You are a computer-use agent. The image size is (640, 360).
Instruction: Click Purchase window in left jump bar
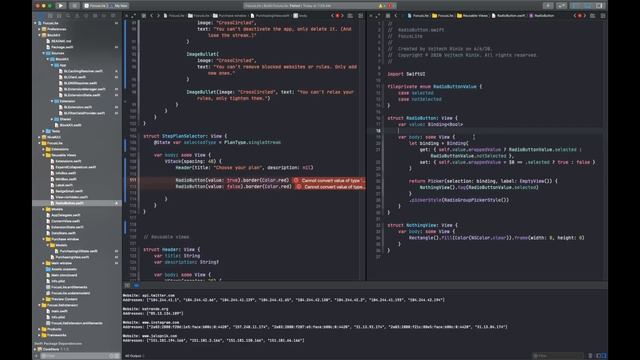pos(230,16)
